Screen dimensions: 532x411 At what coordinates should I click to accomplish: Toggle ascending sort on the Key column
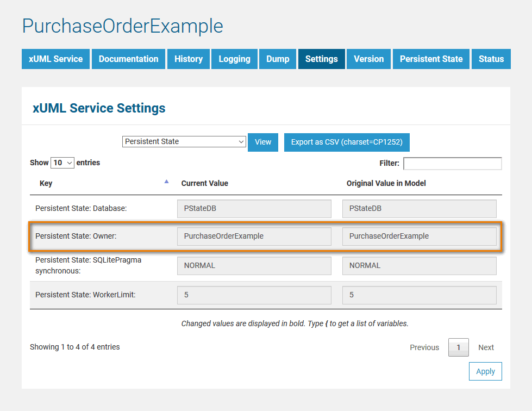point(166,182)
